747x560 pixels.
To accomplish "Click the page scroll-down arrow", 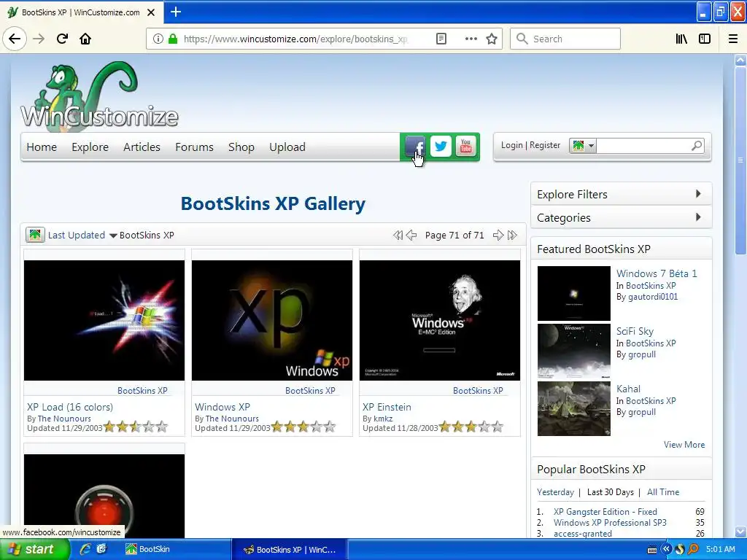I will [x=740, y=531].
